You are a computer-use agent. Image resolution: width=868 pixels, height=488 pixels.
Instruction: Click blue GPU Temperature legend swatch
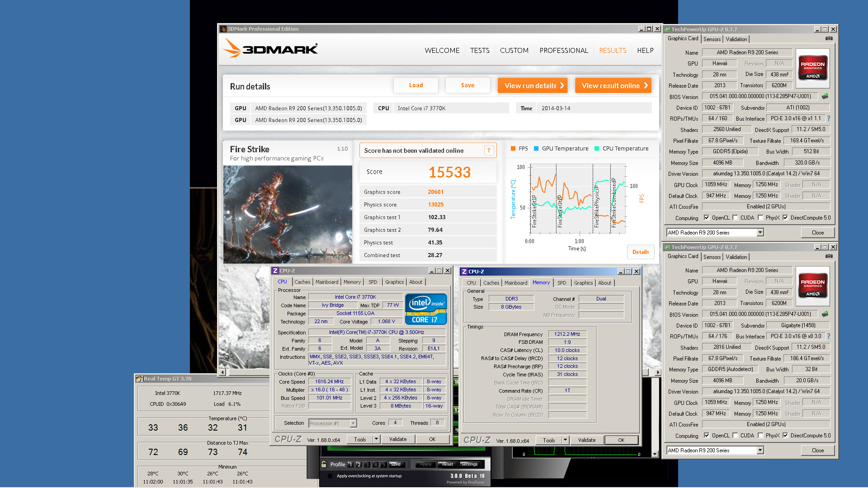point(536,149)
